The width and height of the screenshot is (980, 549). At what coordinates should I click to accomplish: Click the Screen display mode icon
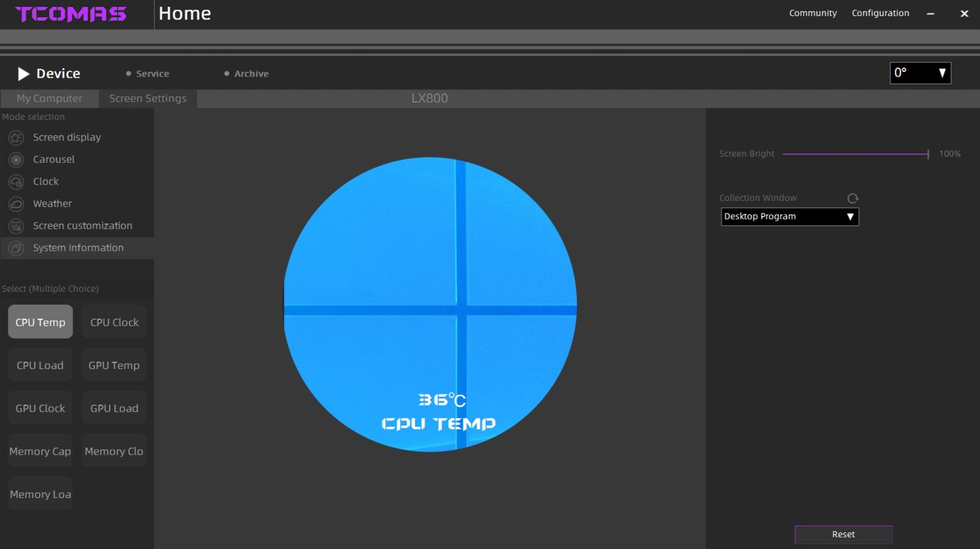point(17,138)
